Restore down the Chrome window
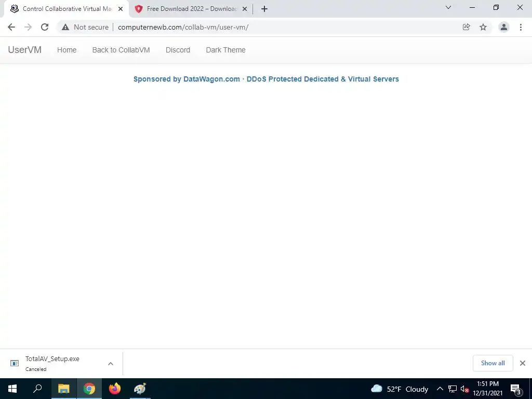Screen dimensions: 532x399 (x=496, y=7)
